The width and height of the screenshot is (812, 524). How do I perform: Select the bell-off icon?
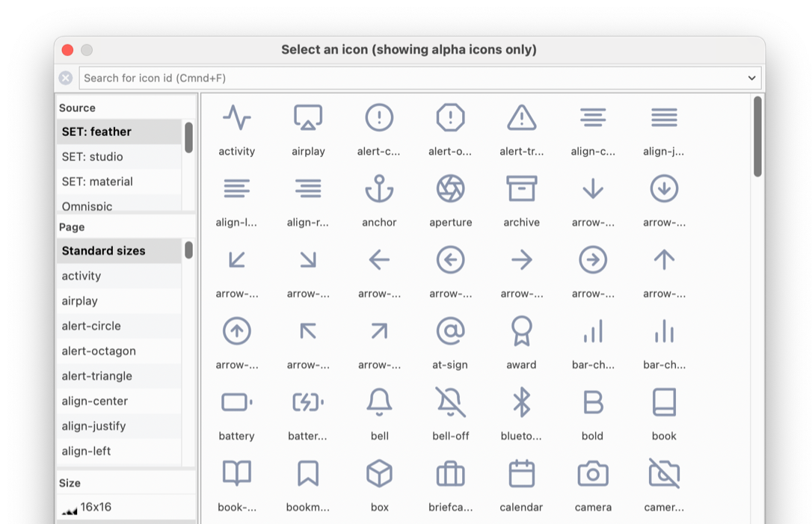(450, 403)
